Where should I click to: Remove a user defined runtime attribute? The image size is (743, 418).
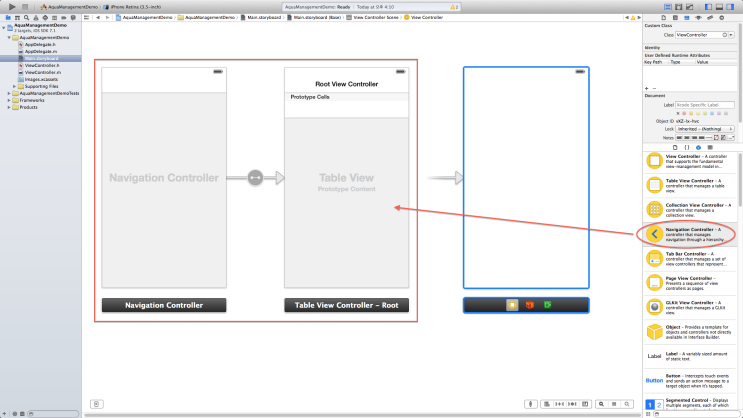[x=654, y=89]
